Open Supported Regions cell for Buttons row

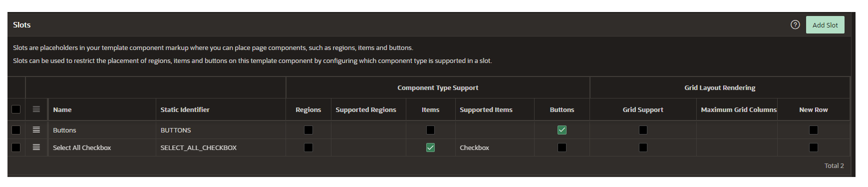[368, 130]
